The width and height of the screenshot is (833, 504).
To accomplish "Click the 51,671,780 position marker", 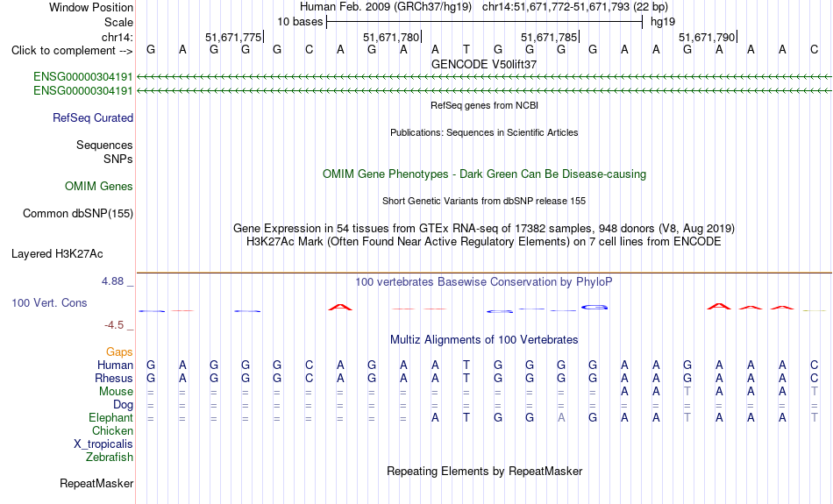I will pyautogui.click(x=392, y=37).
